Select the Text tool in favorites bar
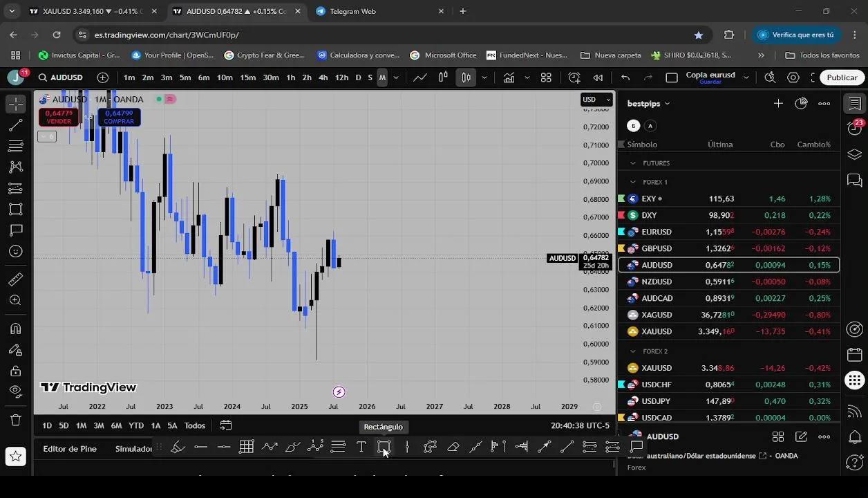The width and height of the screenshot is (868, 498). (361, 448)
